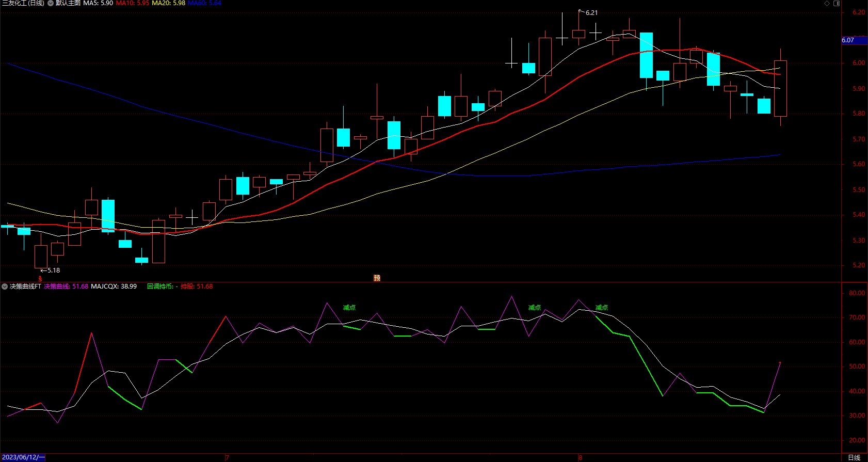Click the 5.20 price axis label
The image size is (868, 462).
(859, 265)
